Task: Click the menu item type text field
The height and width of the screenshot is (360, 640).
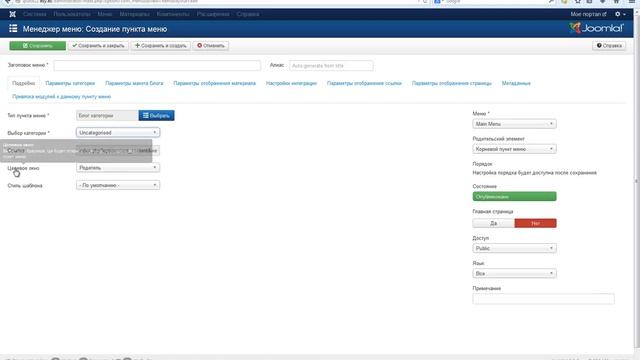Action: pyautogui.click(x=107, y=116)
